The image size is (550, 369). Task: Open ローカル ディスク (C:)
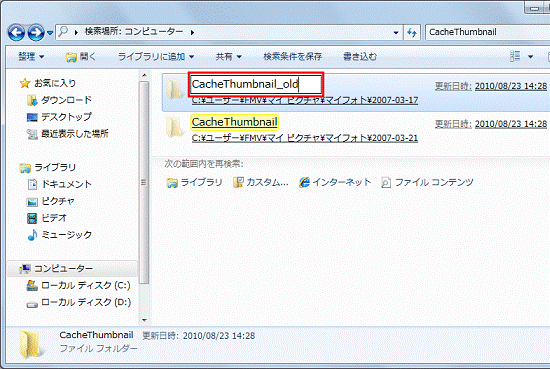tap(86, 286)
